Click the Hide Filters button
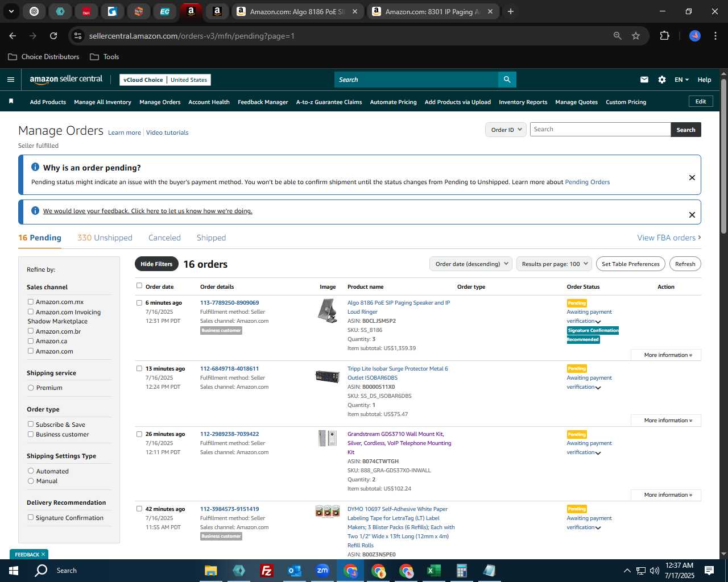 coord(156,264)
